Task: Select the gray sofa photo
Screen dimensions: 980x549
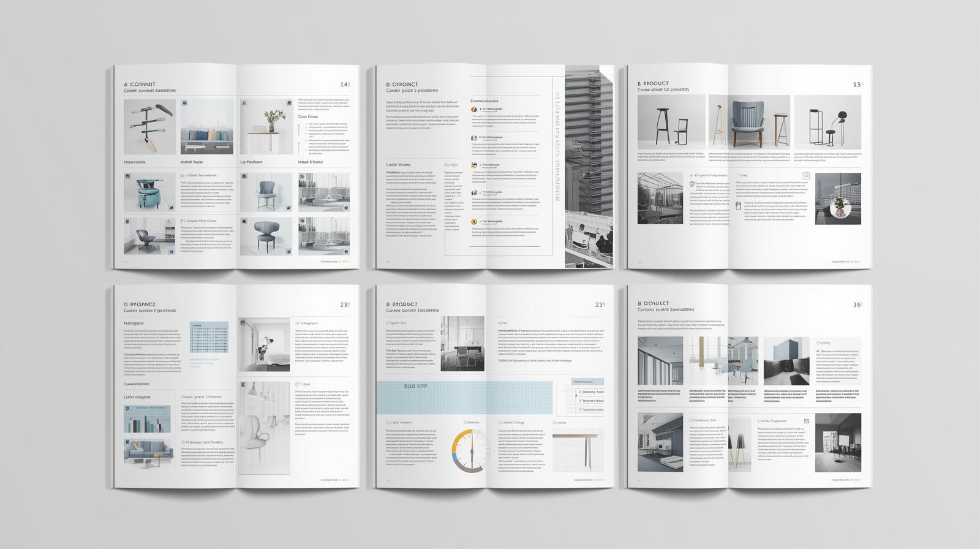Action: pos(148,452)
